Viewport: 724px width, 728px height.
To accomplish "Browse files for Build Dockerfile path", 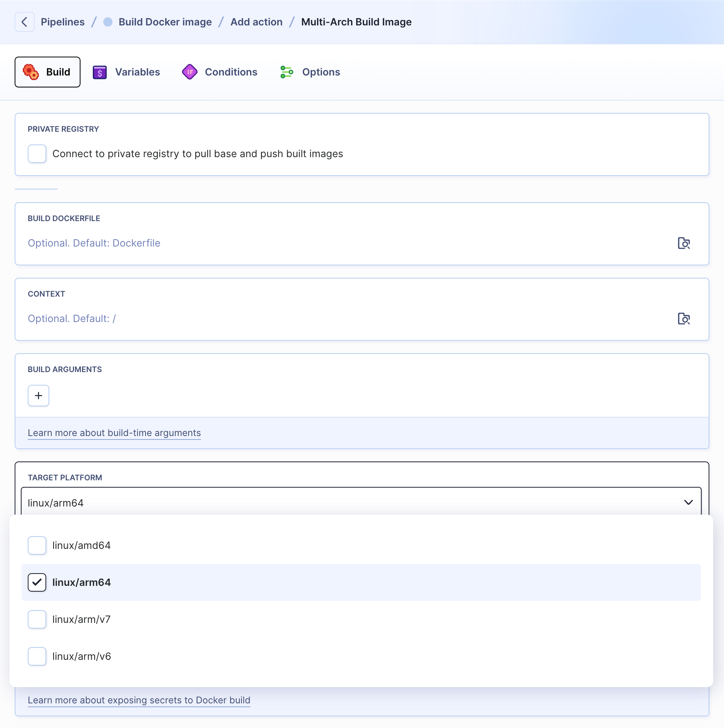I will pyautogui.click(x=684, y=243).
